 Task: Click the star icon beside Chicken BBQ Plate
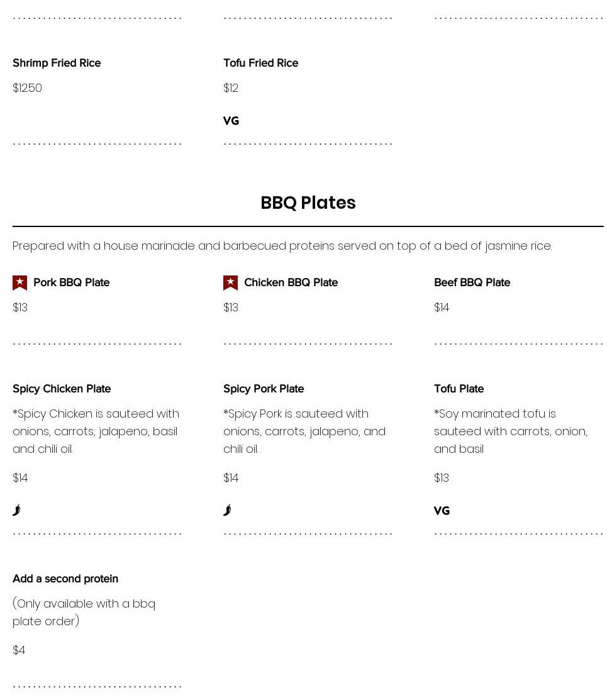click(x=231, y=283)
